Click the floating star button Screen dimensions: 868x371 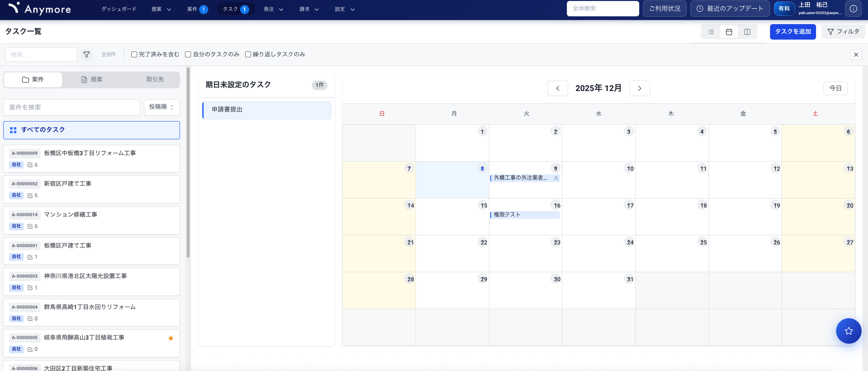tap(848, 331)
